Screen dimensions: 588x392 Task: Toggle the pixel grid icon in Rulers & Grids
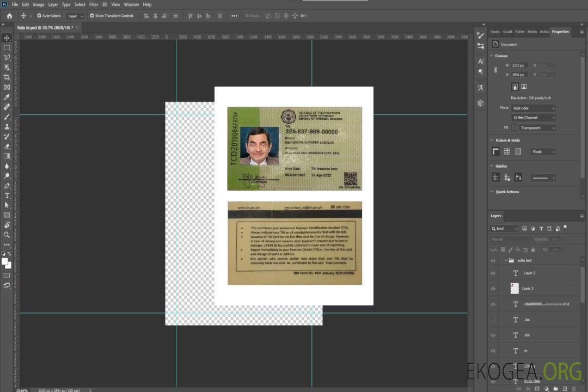click(518, 151)
